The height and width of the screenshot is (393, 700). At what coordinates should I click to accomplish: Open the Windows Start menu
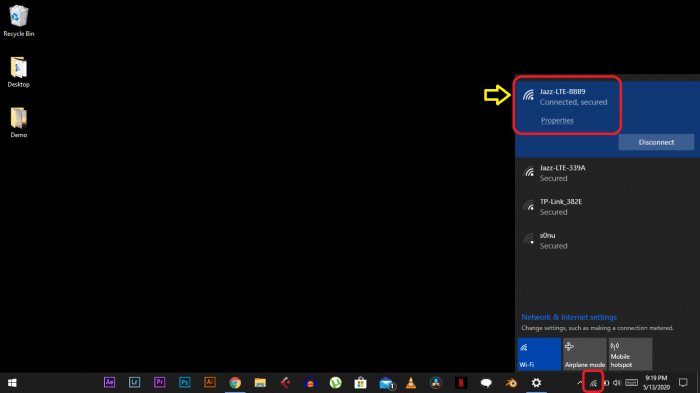(x=12, y=383)
